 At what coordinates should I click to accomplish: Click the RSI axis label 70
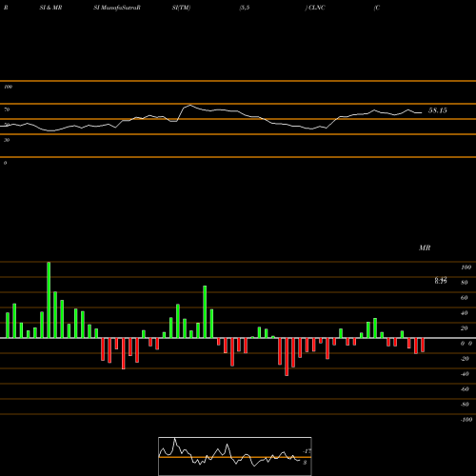[7, 109]
